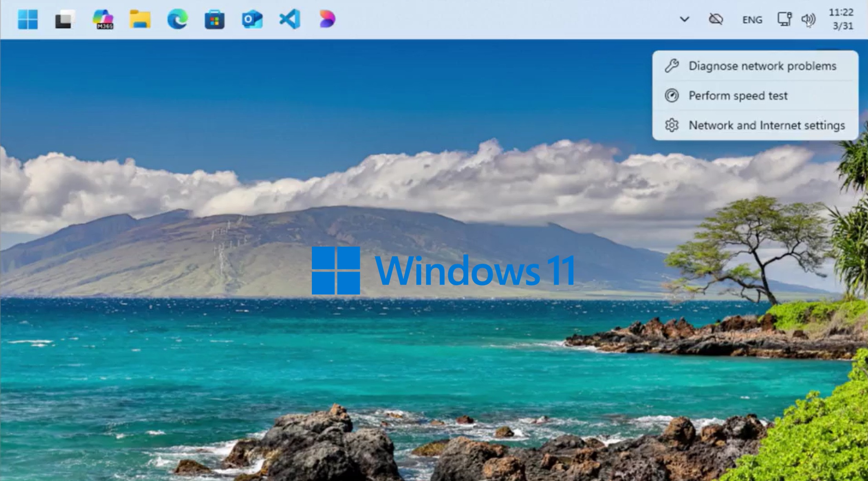Open the ENG language switcher
This screenshot has width=868, height=481.
click(x=751, y=19)
